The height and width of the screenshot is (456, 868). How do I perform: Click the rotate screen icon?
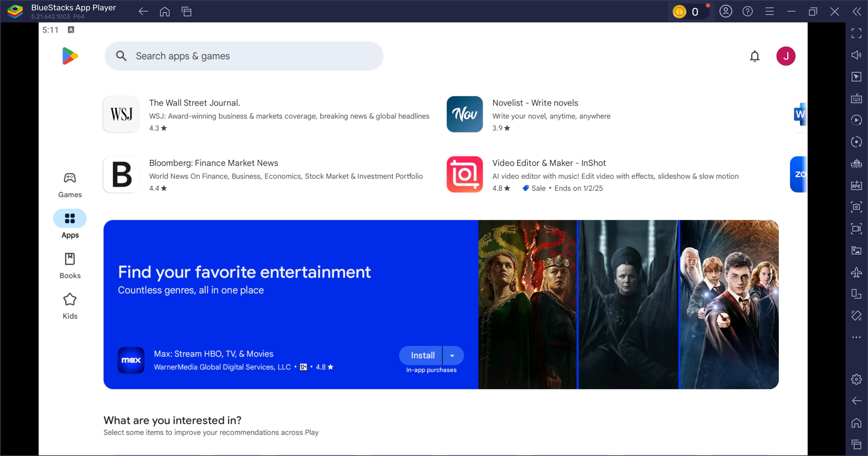(856, 294)
